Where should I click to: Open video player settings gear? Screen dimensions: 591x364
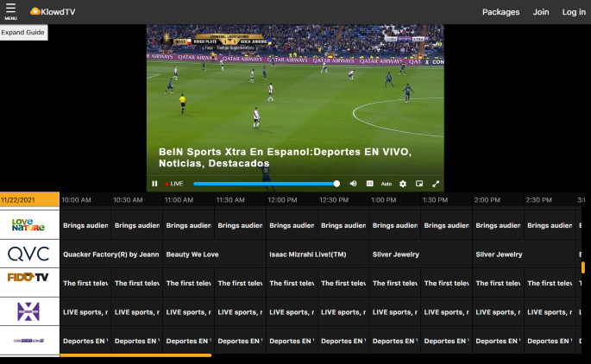402,184
